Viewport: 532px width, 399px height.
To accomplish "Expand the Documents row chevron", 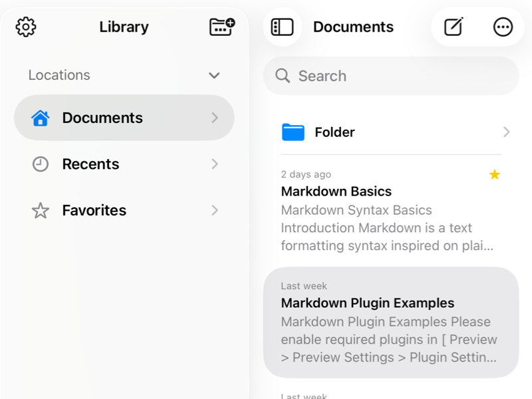I will click(215, 118).
